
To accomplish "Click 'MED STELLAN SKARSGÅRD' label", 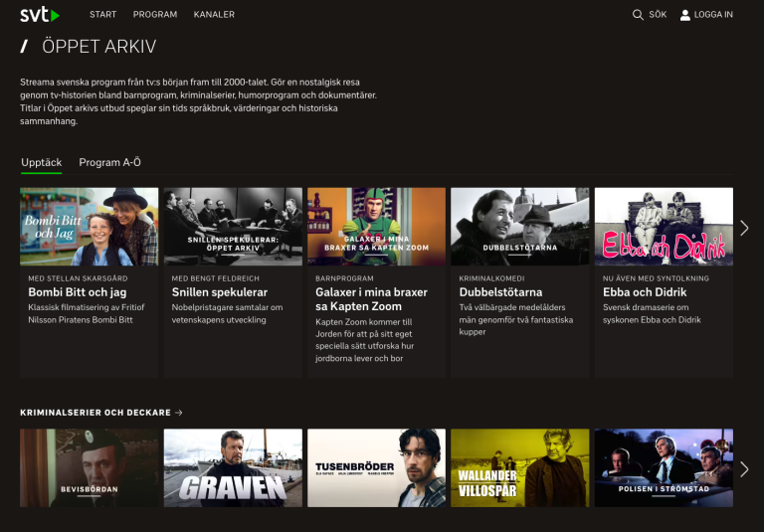I will coord(78,278).
